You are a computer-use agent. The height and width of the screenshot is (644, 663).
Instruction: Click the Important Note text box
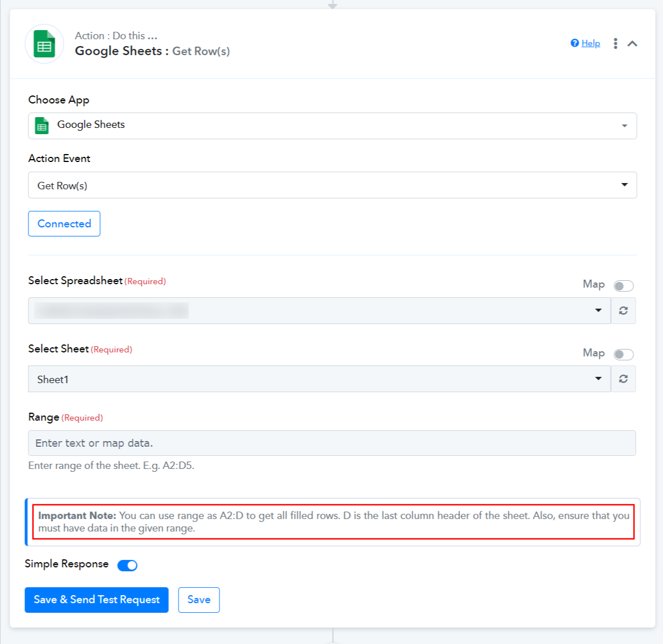pos(334,522)
